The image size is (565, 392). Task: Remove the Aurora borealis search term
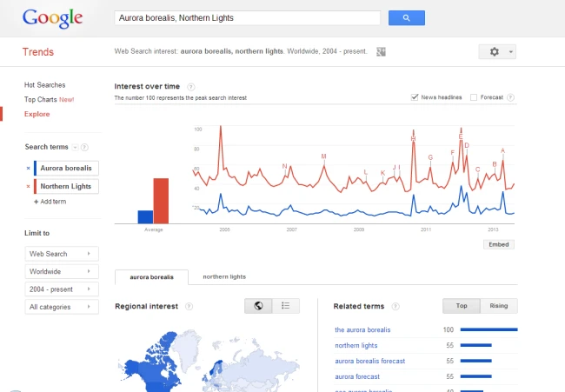click(28, 169)
